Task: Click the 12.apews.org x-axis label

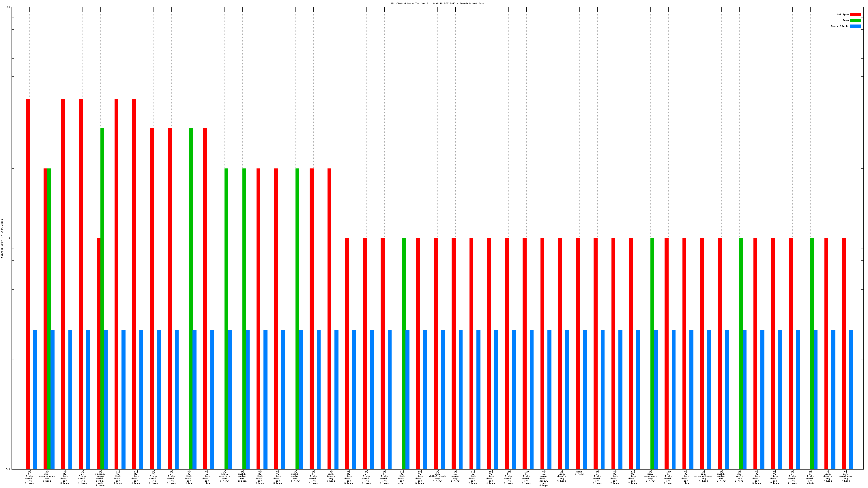Action: point(455,476)
